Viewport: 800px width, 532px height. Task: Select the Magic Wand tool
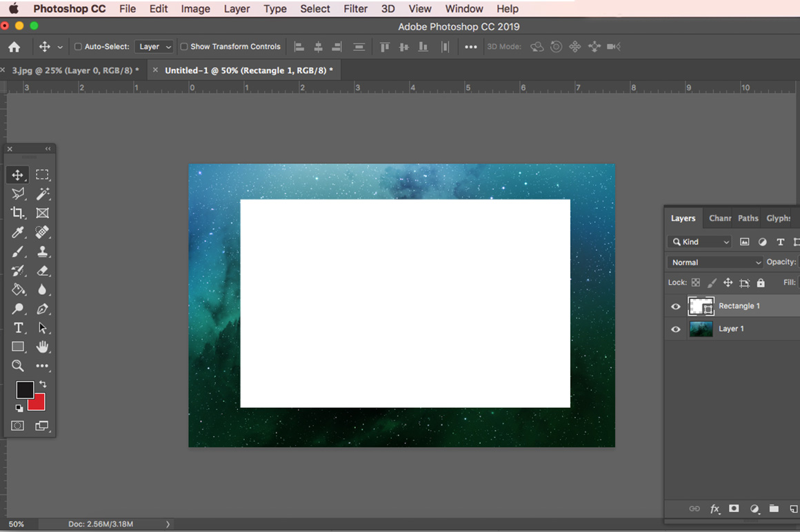click(x=42, y=194)
